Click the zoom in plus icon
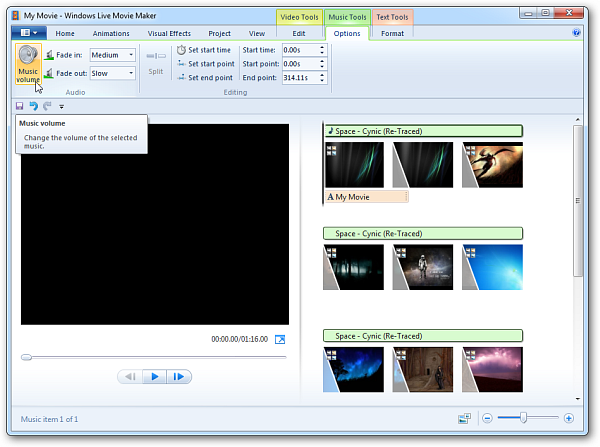 point(569,418)
